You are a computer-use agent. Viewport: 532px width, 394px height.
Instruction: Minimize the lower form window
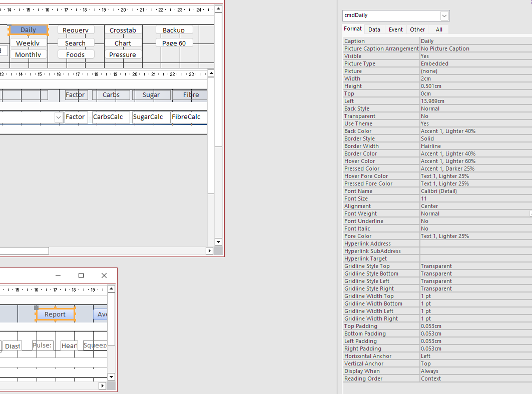(x=58, y=275)
